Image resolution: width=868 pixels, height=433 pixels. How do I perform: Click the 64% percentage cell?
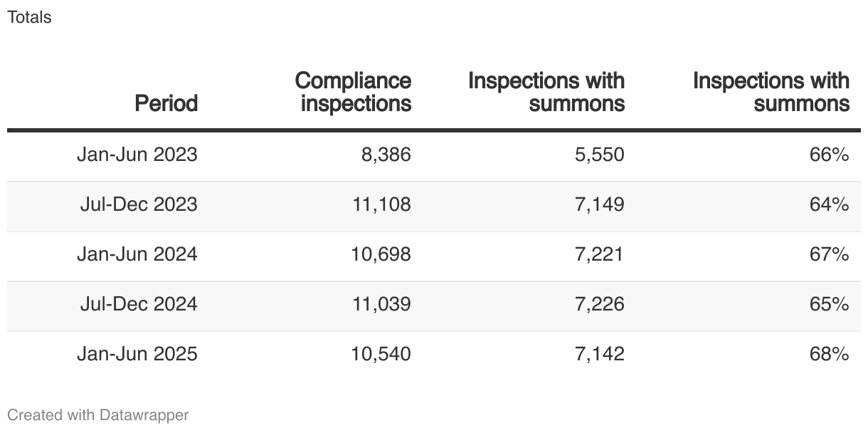click(830, 204)
